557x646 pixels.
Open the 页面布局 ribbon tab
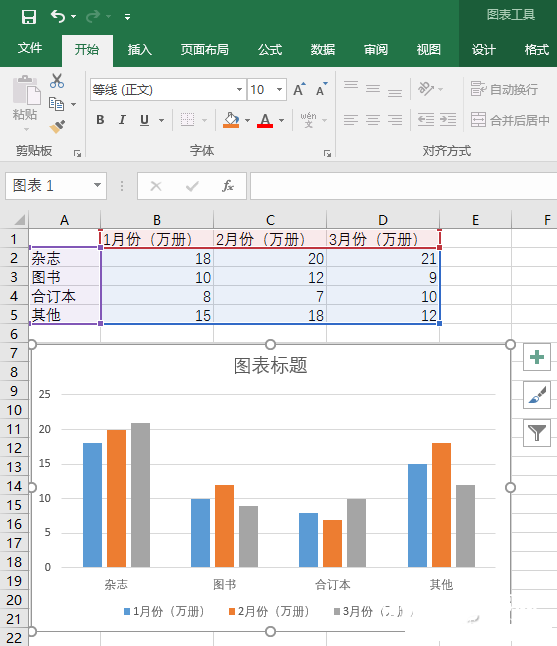[204, 50]
